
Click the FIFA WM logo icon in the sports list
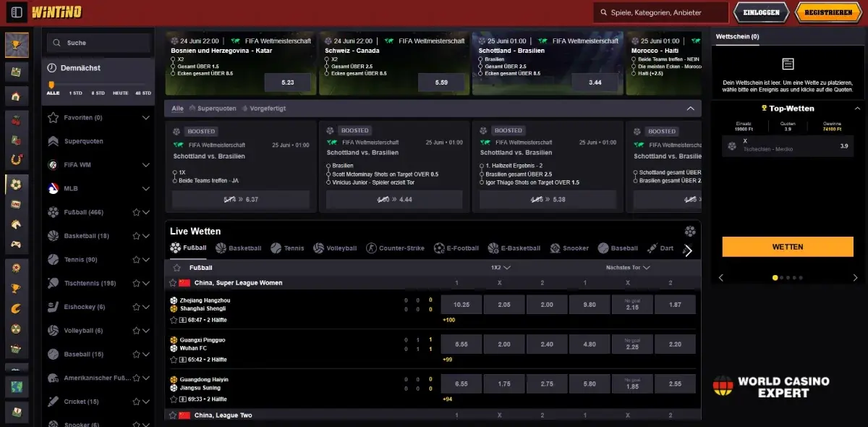click(53, 165)
